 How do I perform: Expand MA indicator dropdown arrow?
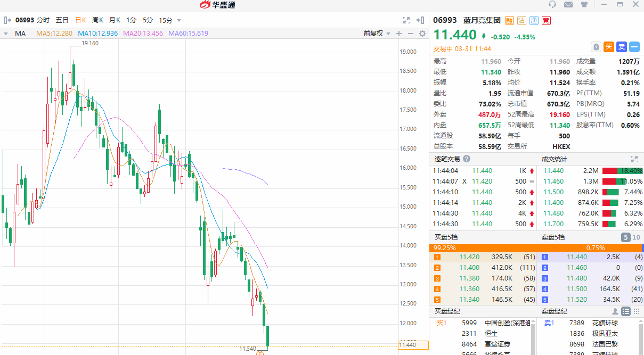coord(6,34)
